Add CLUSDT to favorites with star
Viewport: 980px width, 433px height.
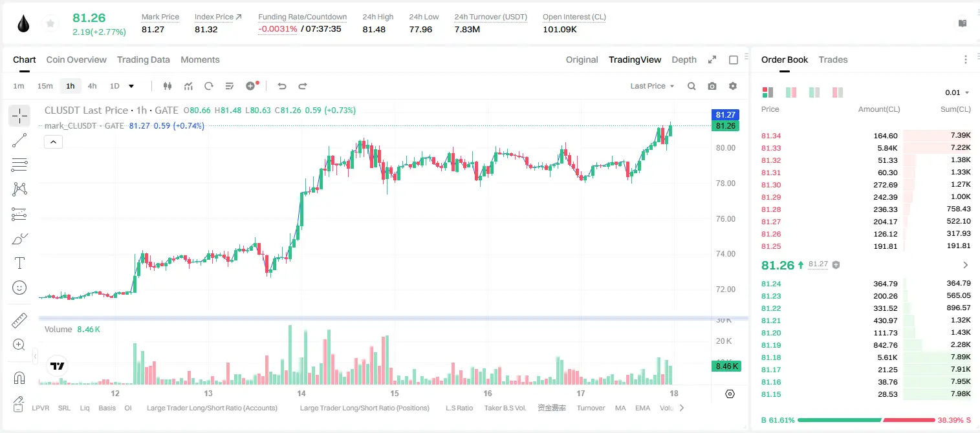pyautogui.click(x=50, y=24)
